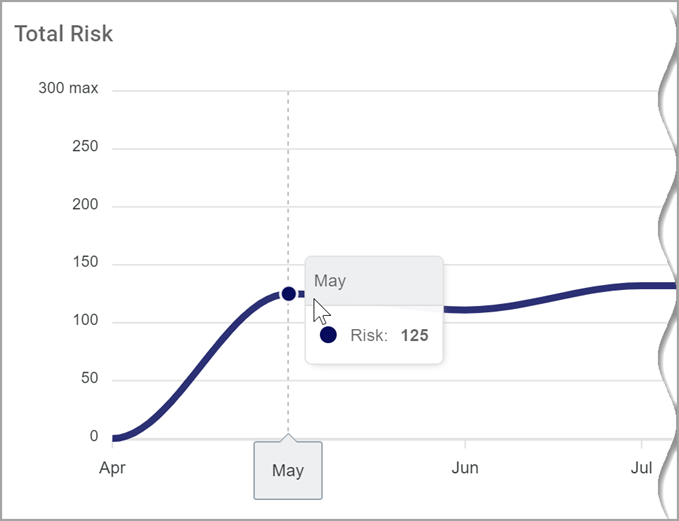679x521 pixels.
Task: Click the 200 y-axis label
Action: click(85, 205)
